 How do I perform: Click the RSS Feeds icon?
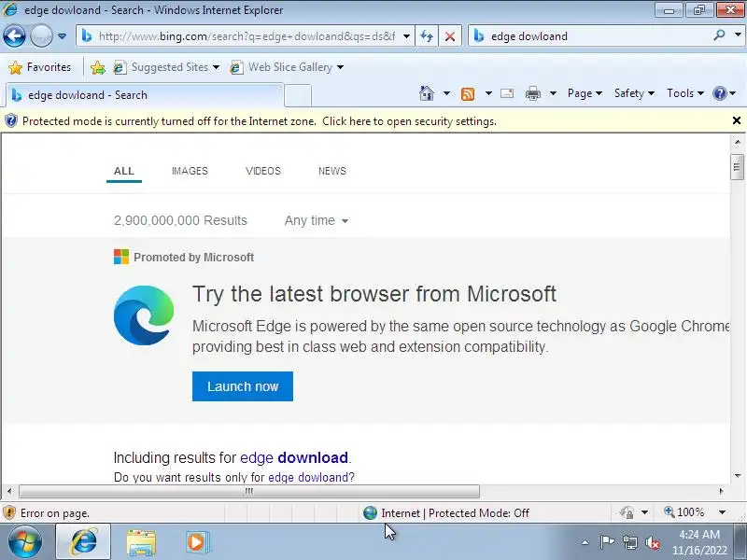(468, 94)
